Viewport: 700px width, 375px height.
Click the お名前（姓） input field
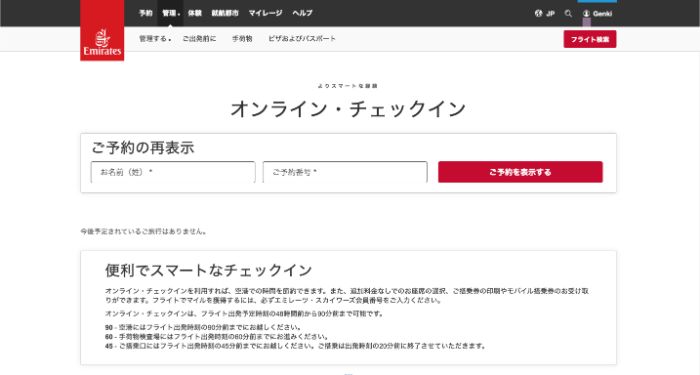click(173, 172)
